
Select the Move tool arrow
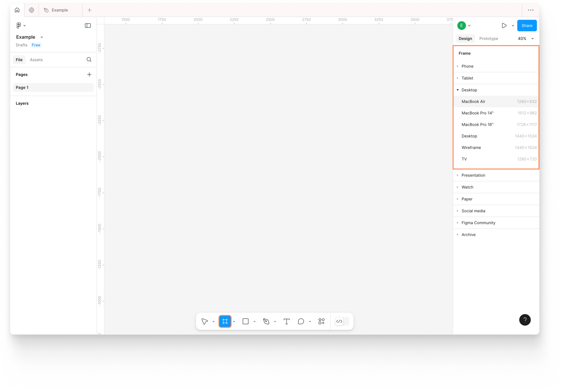click(x=204, y=321)
